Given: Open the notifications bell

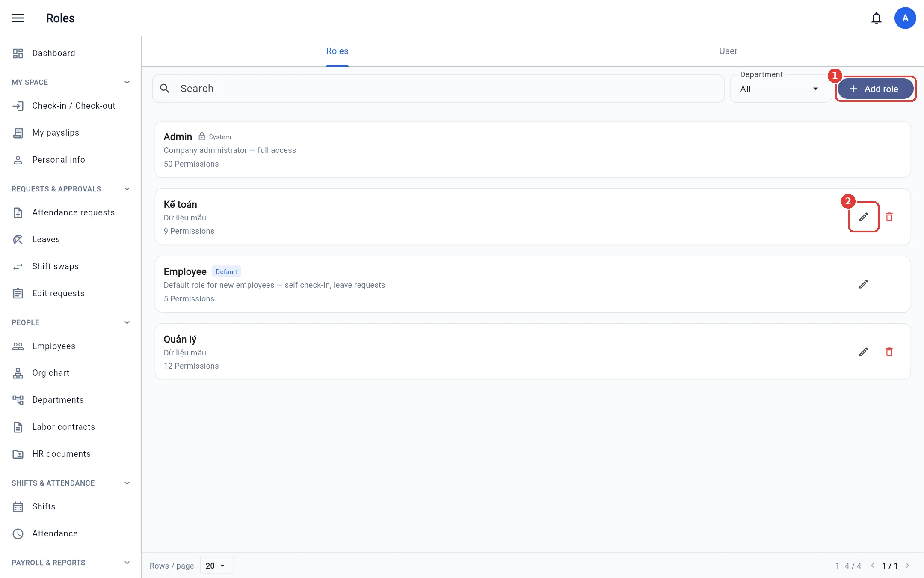Looking at the screenshot, I should point(877,18).
